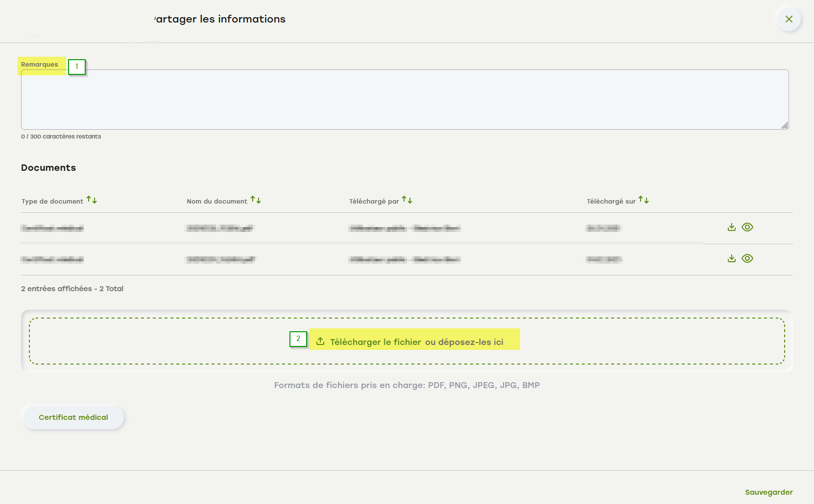Viewport: 814px width, 504px height.
Task: Click Télécharger le fichier upload link
Action: [x=375, y=342]
